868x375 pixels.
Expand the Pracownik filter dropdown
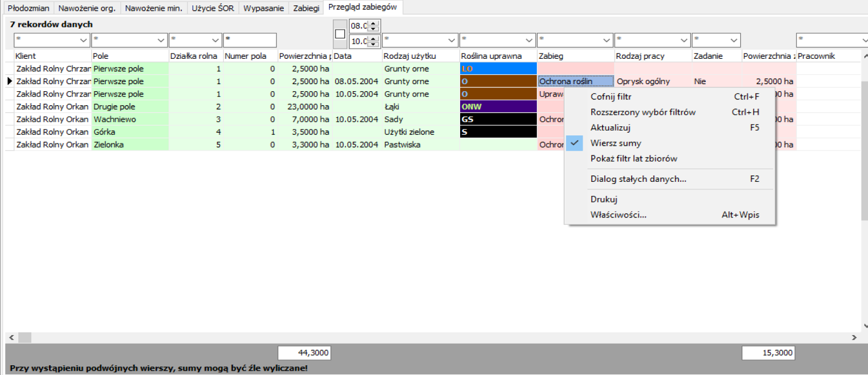pos(864,40)
